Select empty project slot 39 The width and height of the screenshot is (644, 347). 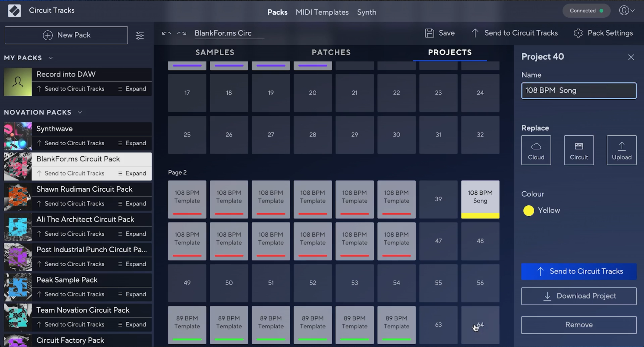438,200
